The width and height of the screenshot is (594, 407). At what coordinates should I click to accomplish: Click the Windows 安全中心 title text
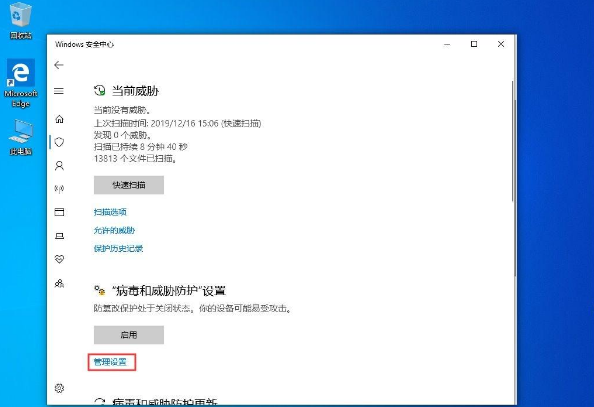point(84,44)
